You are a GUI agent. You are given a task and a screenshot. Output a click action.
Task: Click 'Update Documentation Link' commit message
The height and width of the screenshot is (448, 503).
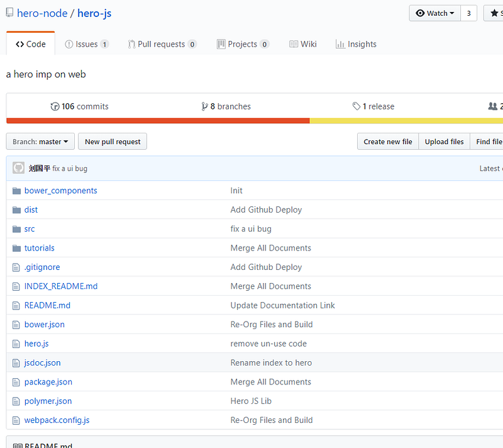tap(282, 306)
